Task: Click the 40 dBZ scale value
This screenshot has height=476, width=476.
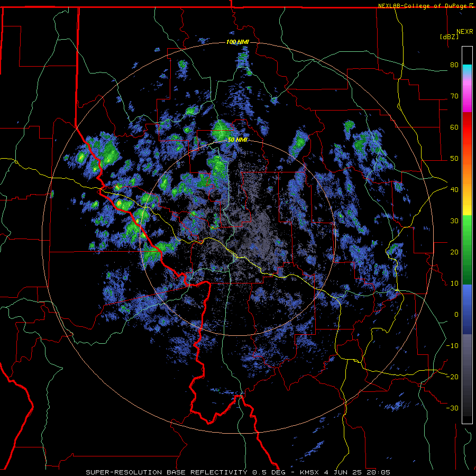Action: pos(454,189)
